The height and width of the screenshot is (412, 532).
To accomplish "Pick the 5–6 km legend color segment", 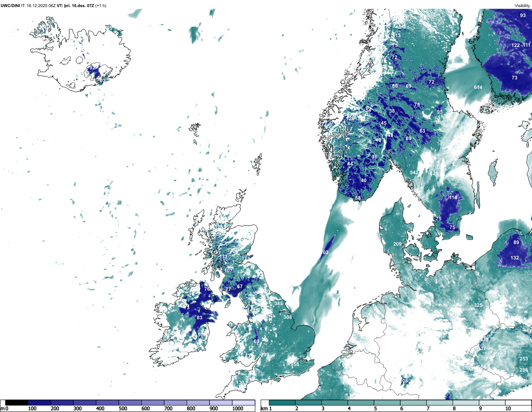I will tap(387, 403).
